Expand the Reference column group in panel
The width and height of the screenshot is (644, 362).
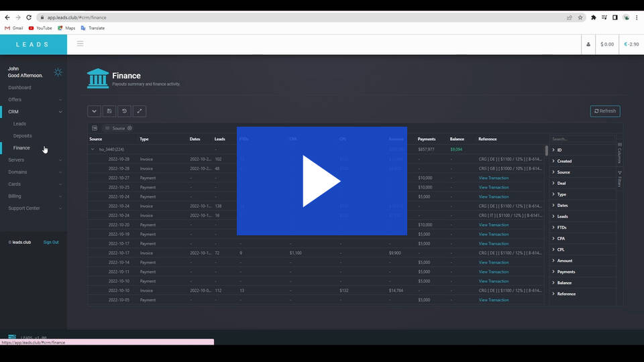[553, 294]
